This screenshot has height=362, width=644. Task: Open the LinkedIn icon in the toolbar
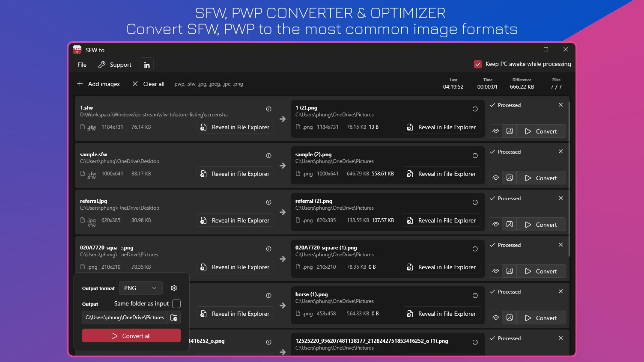coord(147,64)
